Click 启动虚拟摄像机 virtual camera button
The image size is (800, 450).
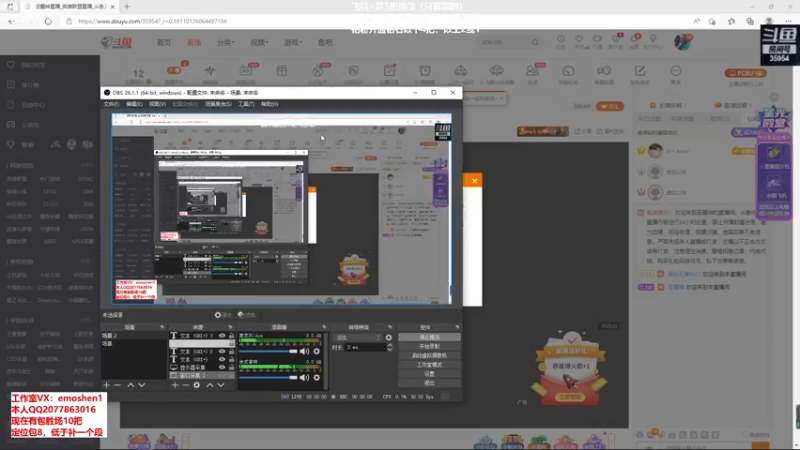429,356
